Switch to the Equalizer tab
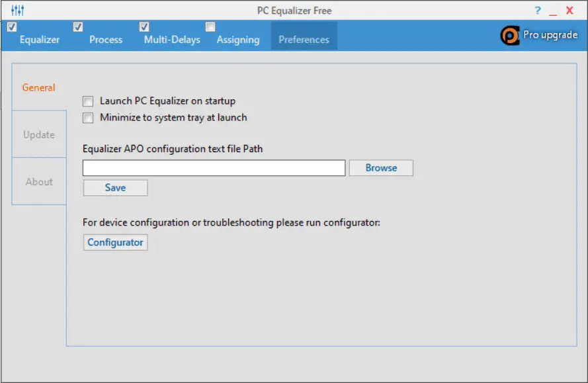This screenshot has width=588, height=383. point(40,40)
